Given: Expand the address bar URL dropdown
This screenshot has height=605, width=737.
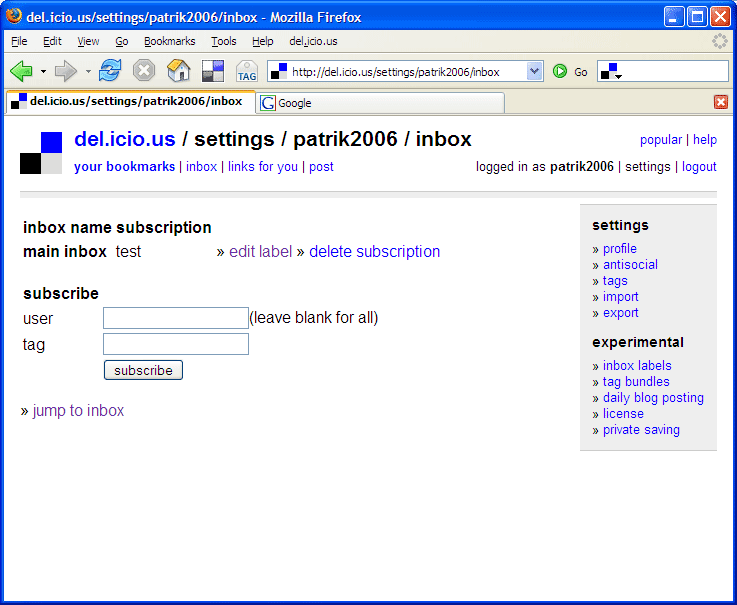Looking at the screenshot, I should [534, 71].
